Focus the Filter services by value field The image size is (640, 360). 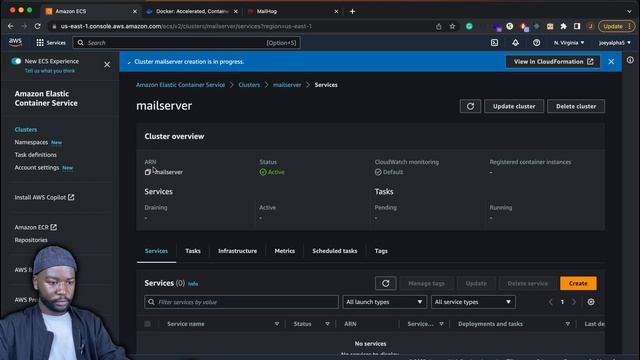[x=241, y=302]
